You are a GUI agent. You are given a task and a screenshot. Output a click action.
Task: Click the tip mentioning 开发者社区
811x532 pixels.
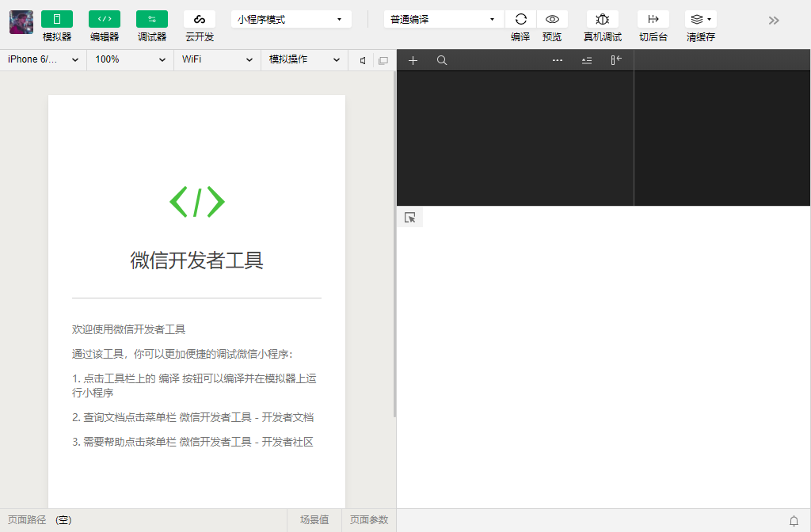[x=193, y=442]
